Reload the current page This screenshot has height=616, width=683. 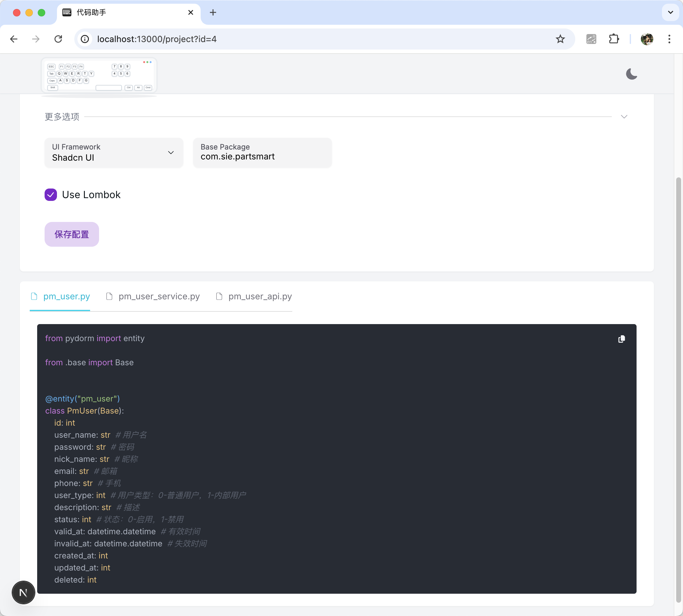pos(58,39)
